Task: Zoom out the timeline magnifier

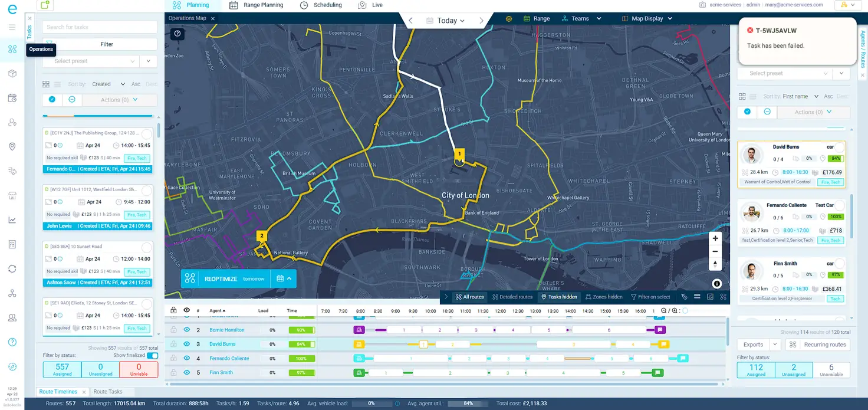Action: pos(664,311)
